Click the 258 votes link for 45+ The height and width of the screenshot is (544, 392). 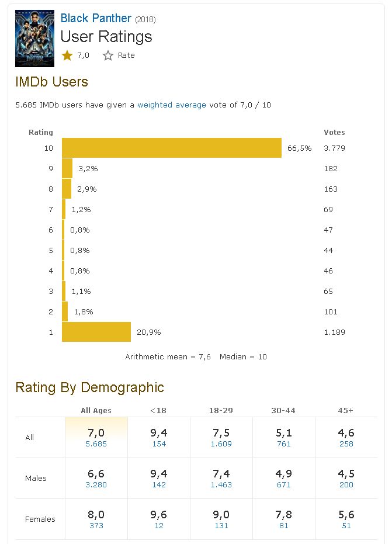pos(346,443)
